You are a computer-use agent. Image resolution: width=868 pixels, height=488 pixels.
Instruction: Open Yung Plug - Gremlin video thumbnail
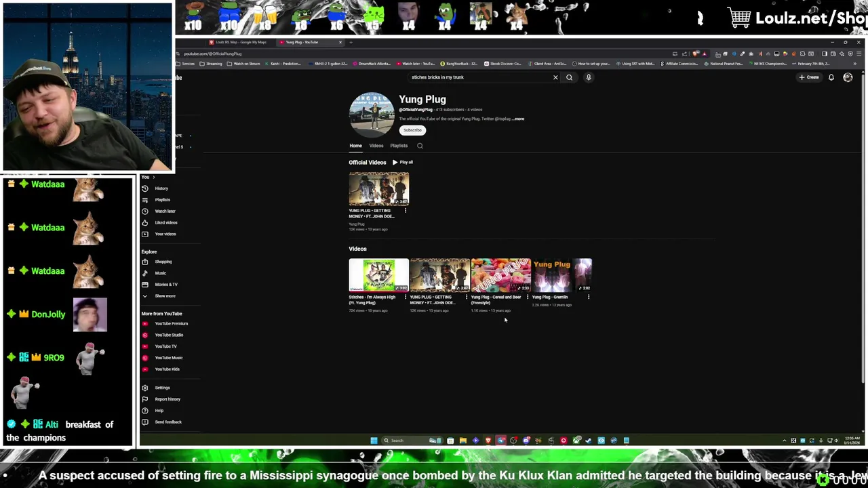click(x=562, y=274)
